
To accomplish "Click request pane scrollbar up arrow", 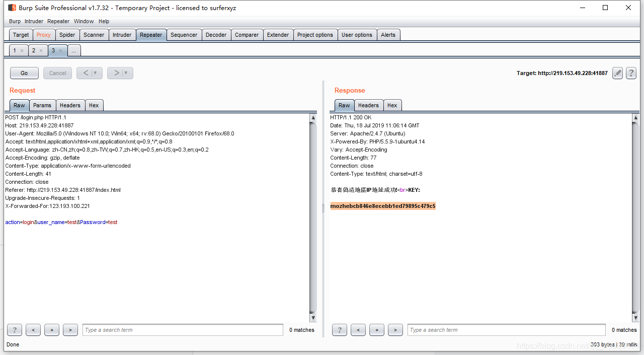I will pyautogui.click(x=313, y=118).
